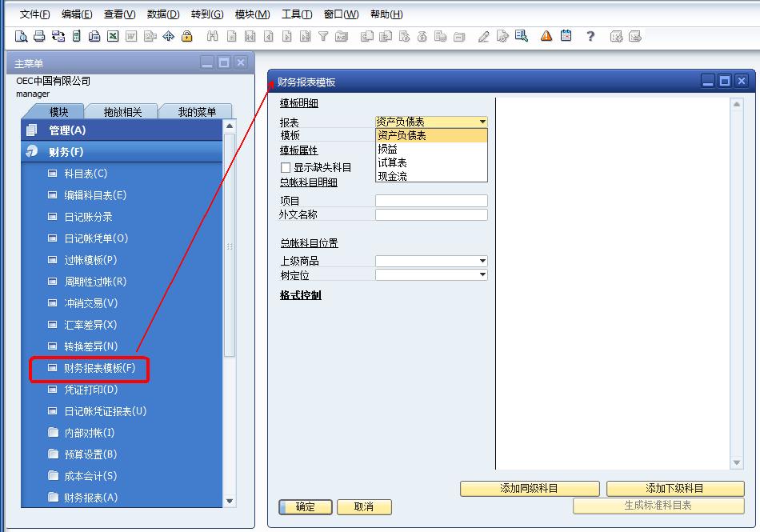Viewport: 760px width, 532px height.
Task: Open the alerts warning triangle icon
Action: pos(546,36)
